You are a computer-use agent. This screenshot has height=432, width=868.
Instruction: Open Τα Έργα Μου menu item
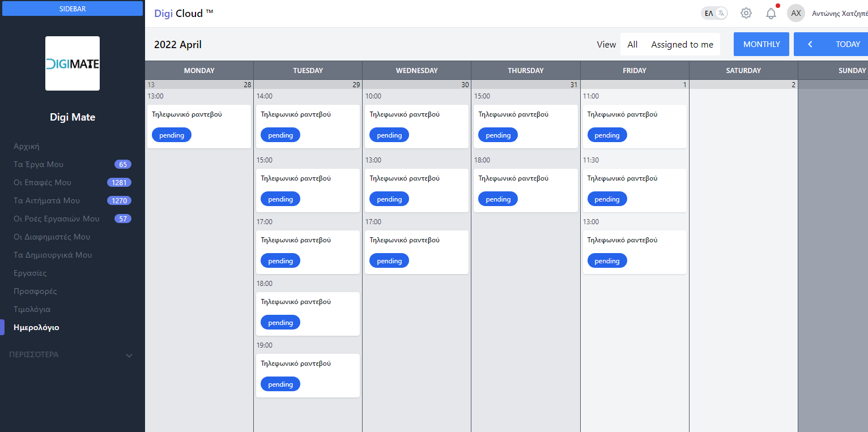39,164
